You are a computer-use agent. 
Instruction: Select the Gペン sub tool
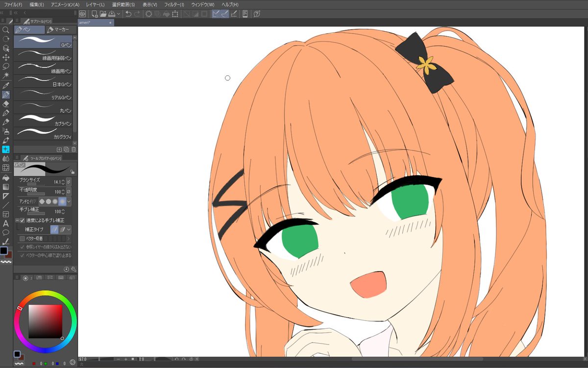43,42
